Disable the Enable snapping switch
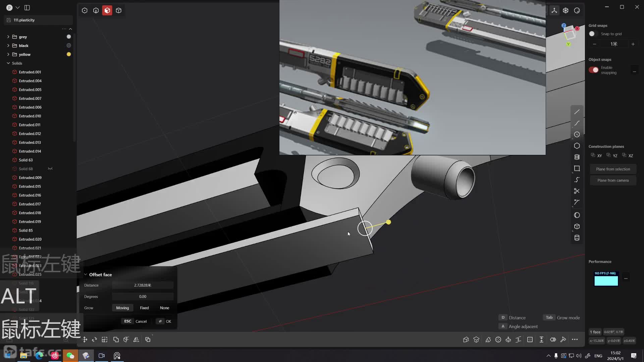Image resolution: width=644 pixels, height=362 pixels. click(x=593, y=70)
